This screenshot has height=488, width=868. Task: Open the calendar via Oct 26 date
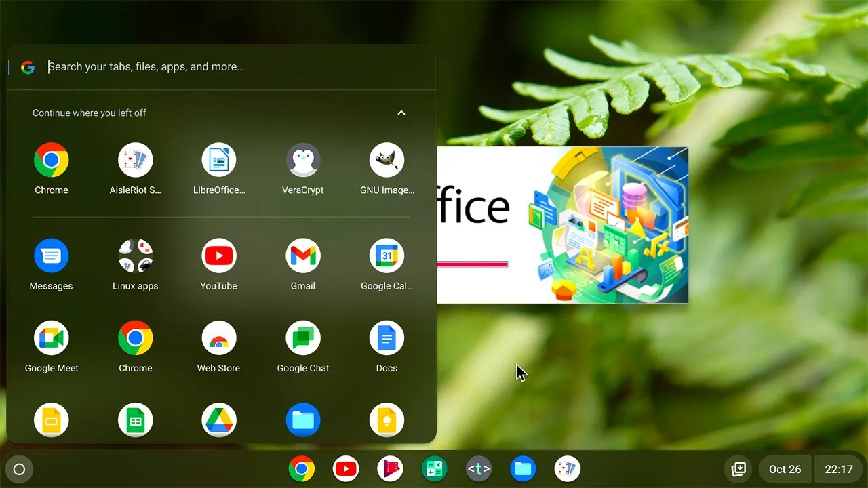pos(785,469)
